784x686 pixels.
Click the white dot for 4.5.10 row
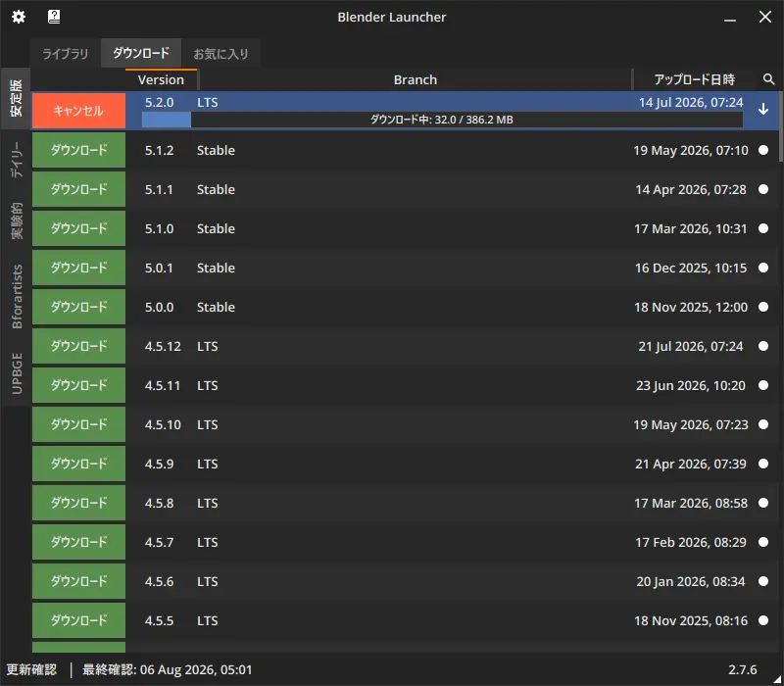(763, 424)
